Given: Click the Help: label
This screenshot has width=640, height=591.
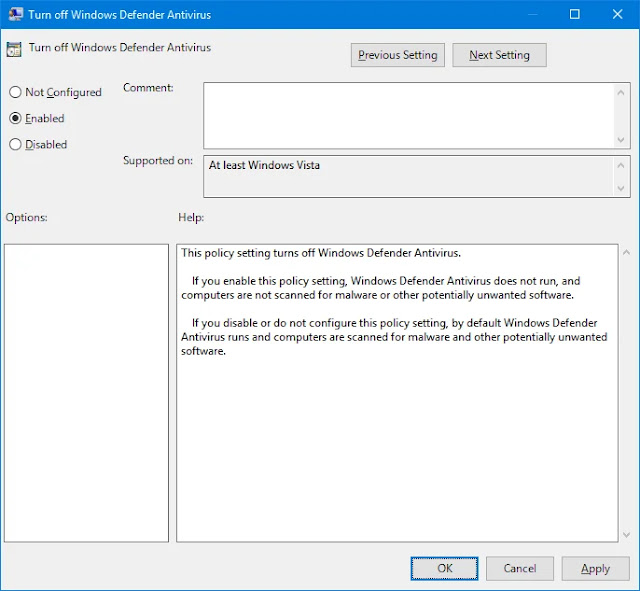Looking at the screenshot, I should click(191, 218).
